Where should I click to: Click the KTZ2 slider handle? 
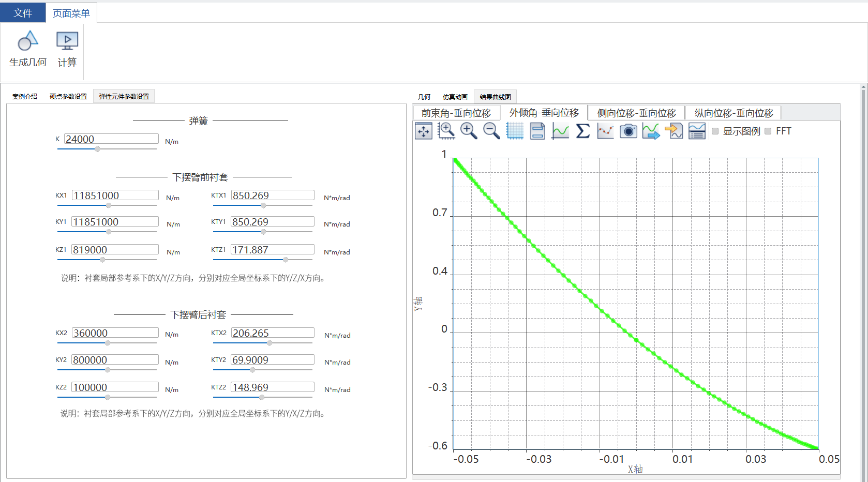[x=262, y=397]
